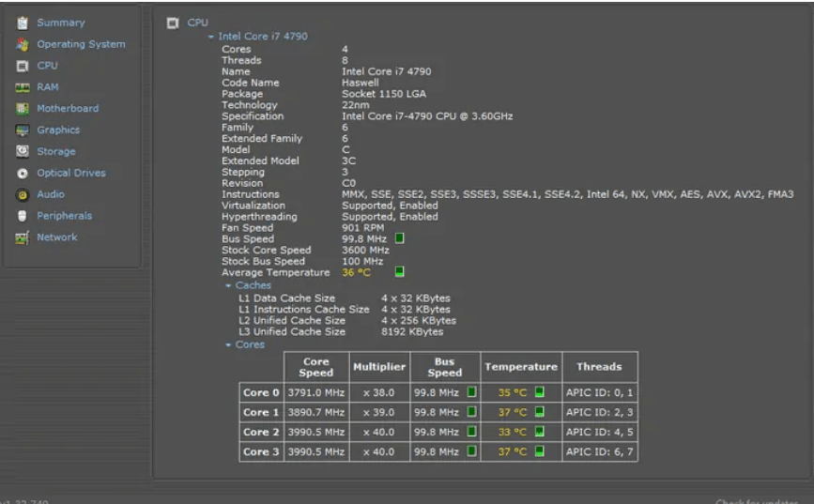Click the Operating System Windows flag icon

click(23, 45)
